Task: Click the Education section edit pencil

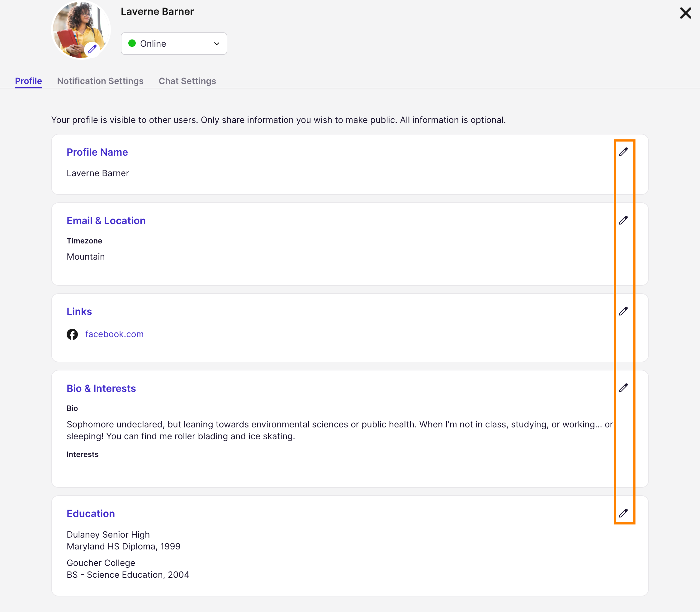Action: click(623, 513)
